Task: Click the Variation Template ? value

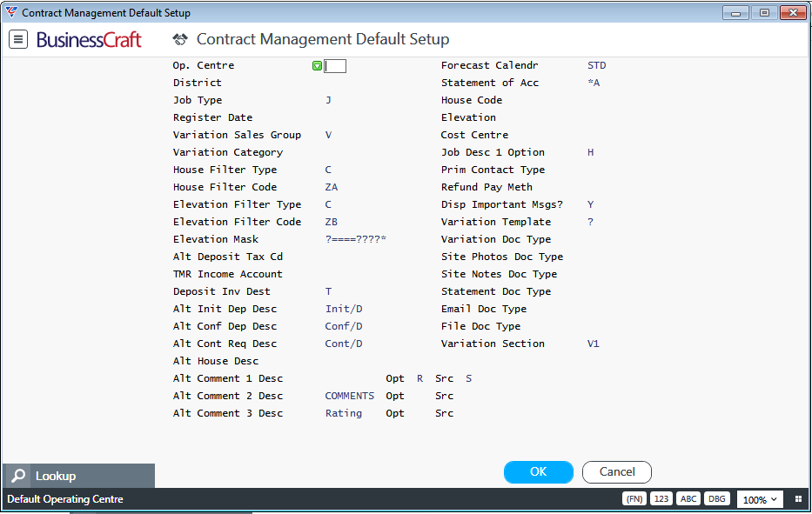Action: 590,222
